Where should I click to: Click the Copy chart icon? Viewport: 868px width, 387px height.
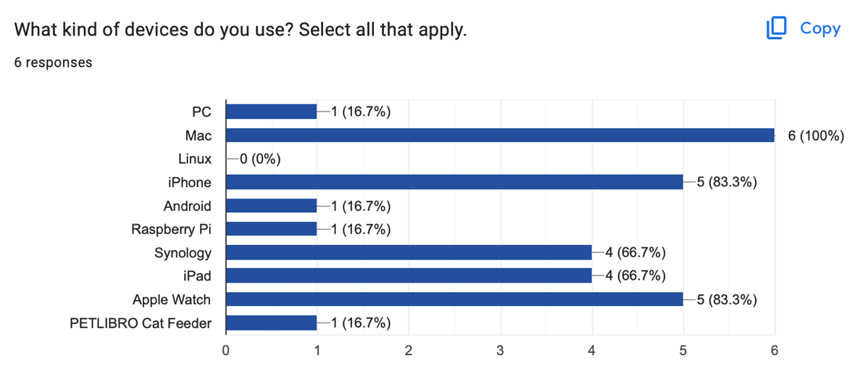pos(776,28)
